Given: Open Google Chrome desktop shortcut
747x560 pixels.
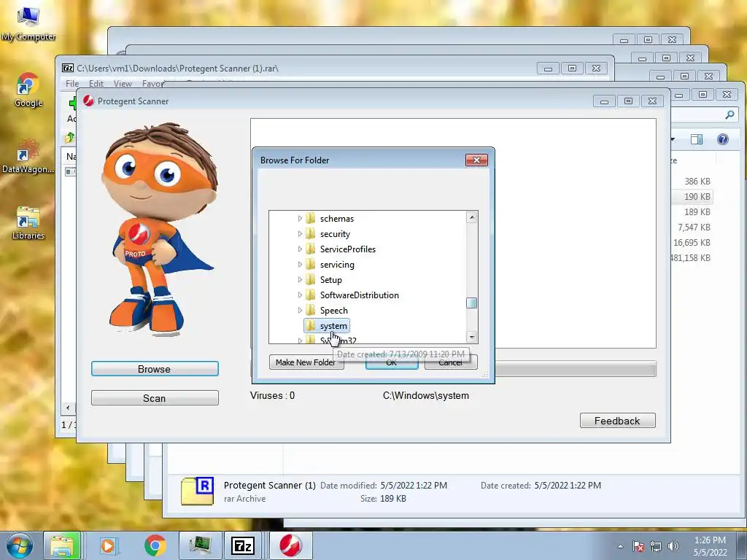Looking at the screenshot, I should click(28, 90).
